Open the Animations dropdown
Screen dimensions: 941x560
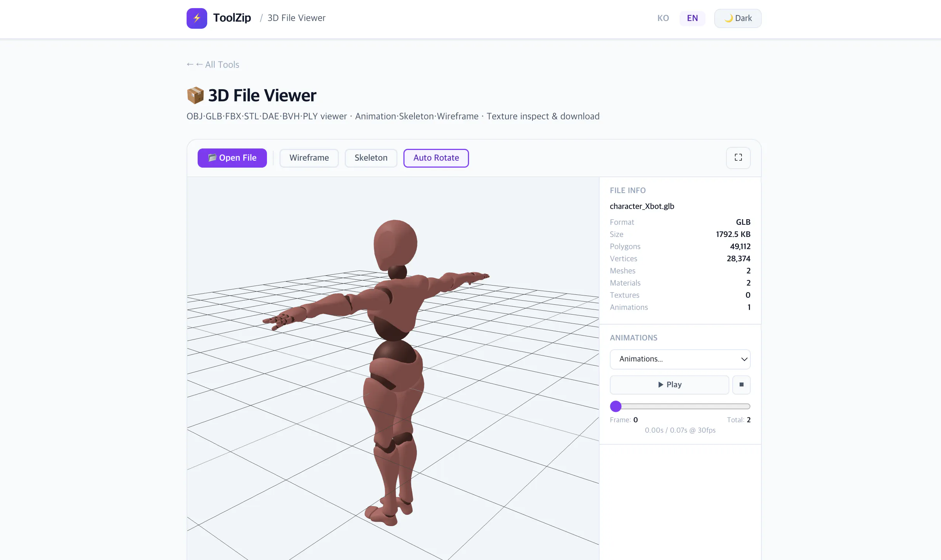[x=680, y=359]
